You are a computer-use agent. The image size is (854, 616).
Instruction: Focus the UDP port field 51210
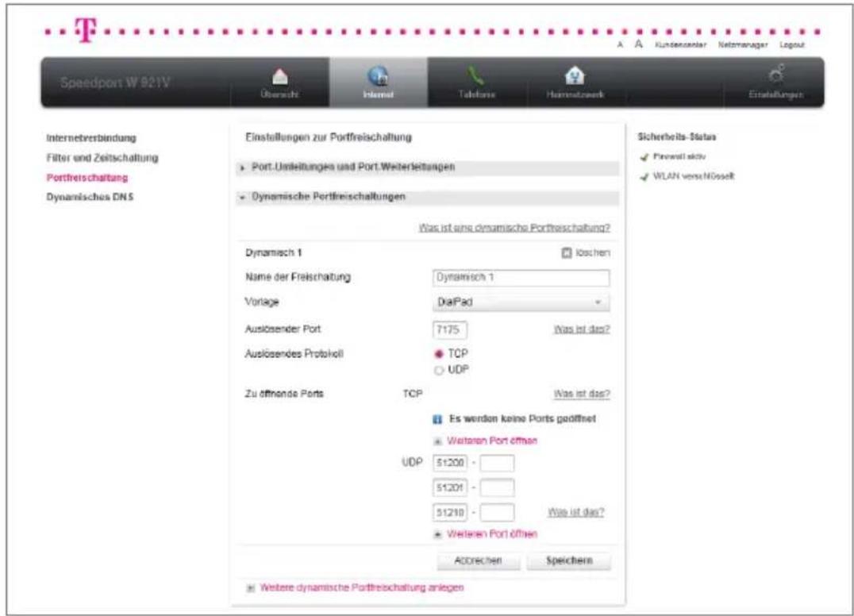450,513
